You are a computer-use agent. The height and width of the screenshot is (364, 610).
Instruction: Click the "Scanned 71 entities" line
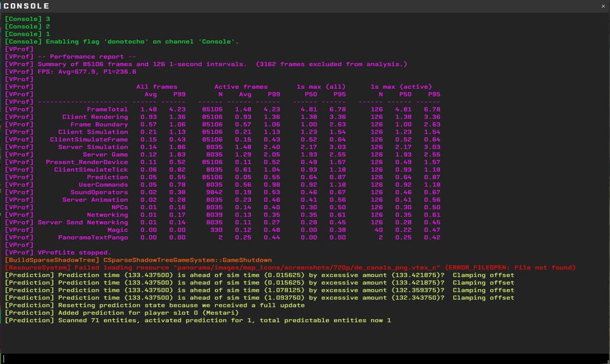click(198, 320)
